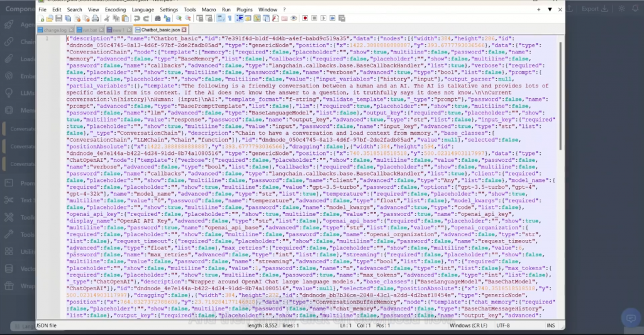Open the Encoding menu
The height and width of the screenshot is (335, 644).
coord(115,10)
